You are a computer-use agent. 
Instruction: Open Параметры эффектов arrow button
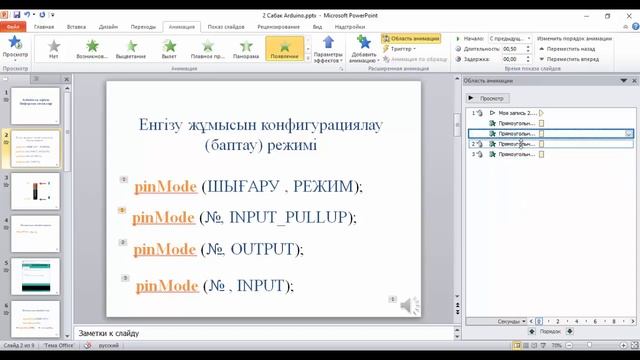point(328,49)
